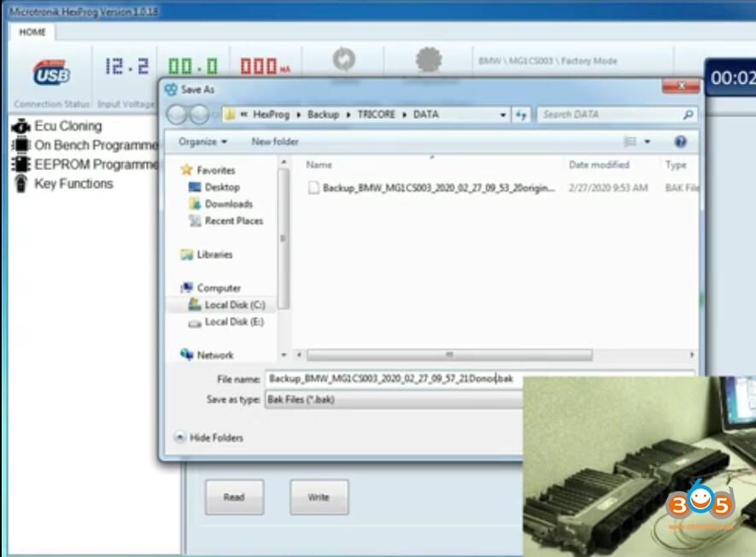Click the On Bench Programmer chip icon
Image resolution: width=756 pixels, height=557 pixels.
point(21,144)
